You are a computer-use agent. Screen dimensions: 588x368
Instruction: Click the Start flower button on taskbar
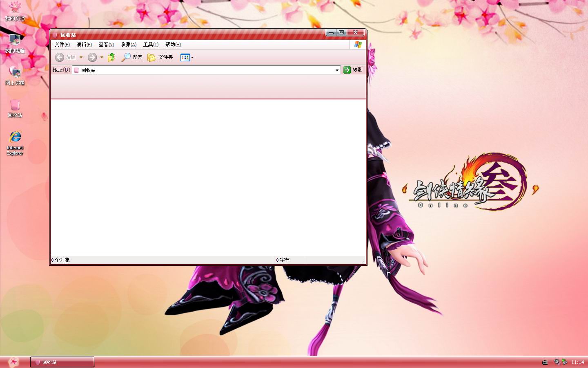pyautogui.click(x=13, y=362)
